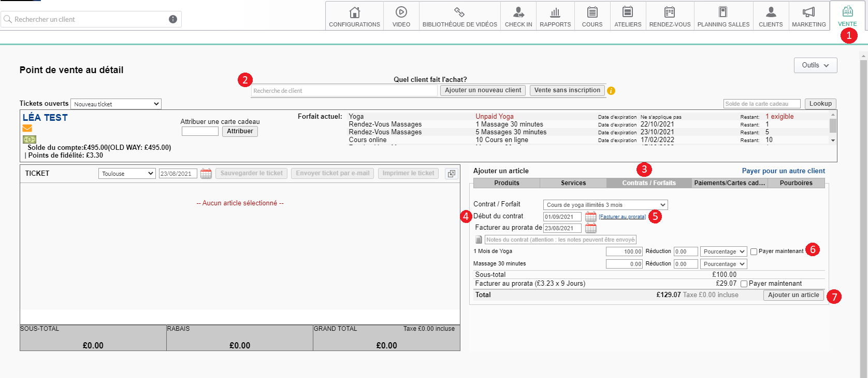This screenshot has height=378, width=868.
Task: Enable Payer maintenant on the prorata line
Action: (x=744, y=284)
